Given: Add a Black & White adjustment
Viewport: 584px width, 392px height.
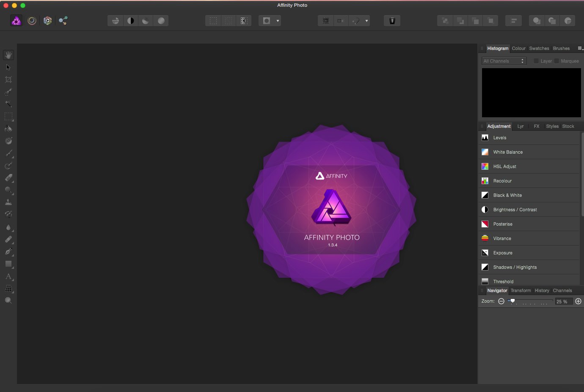Looking at the screenshot, I should pos(529,195).
